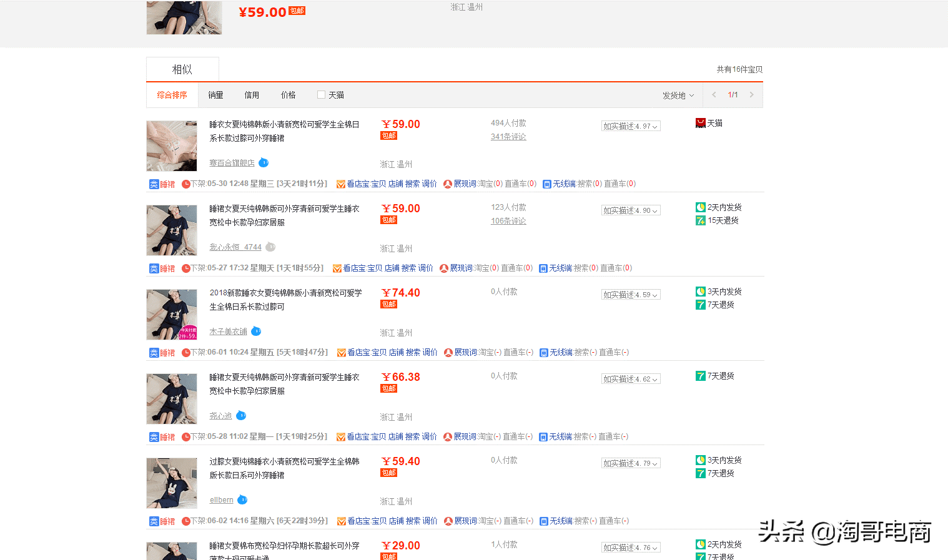
Task: Click the orange 看店宝 envelope icon on first listing
Action: (341, 184)
